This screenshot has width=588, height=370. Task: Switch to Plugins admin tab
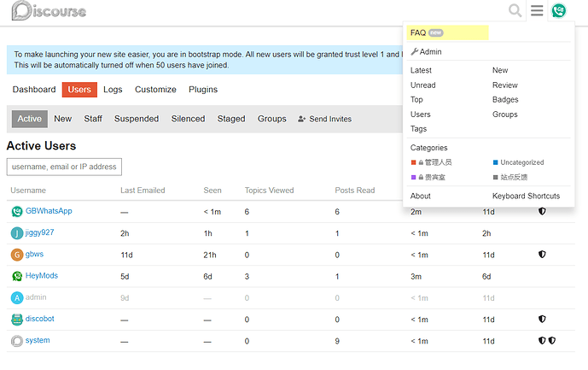coord(203,90)
